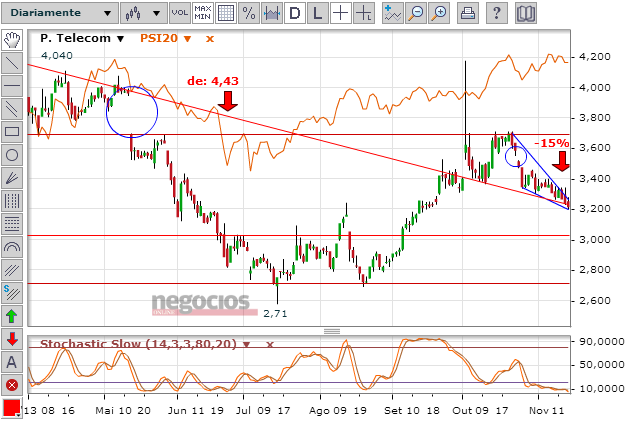Remove the PSI20 comparison with x
The width and height of the screenshot is (634, 425).
(209, 39)
